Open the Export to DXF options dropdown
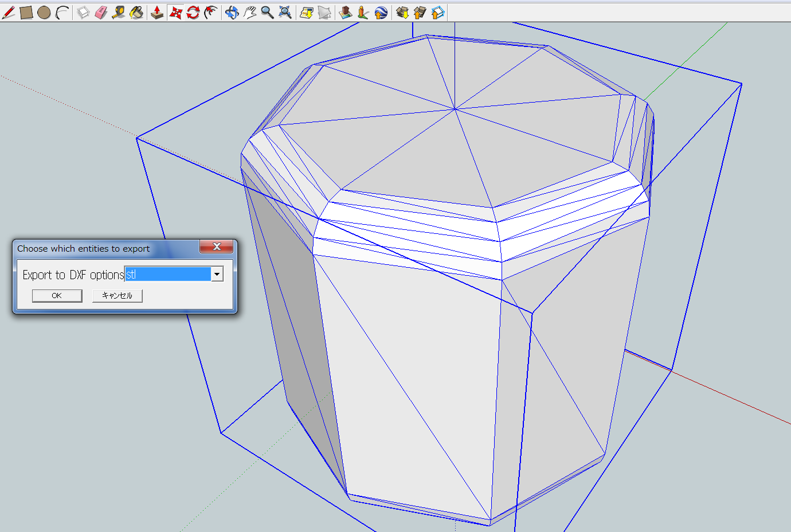 click(x=217, y=274)
